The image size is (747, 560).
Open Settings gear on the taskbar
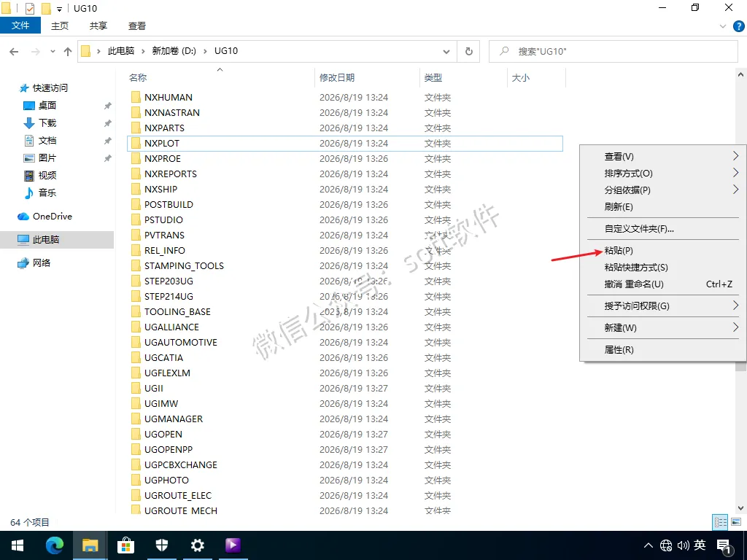point(197,545)
